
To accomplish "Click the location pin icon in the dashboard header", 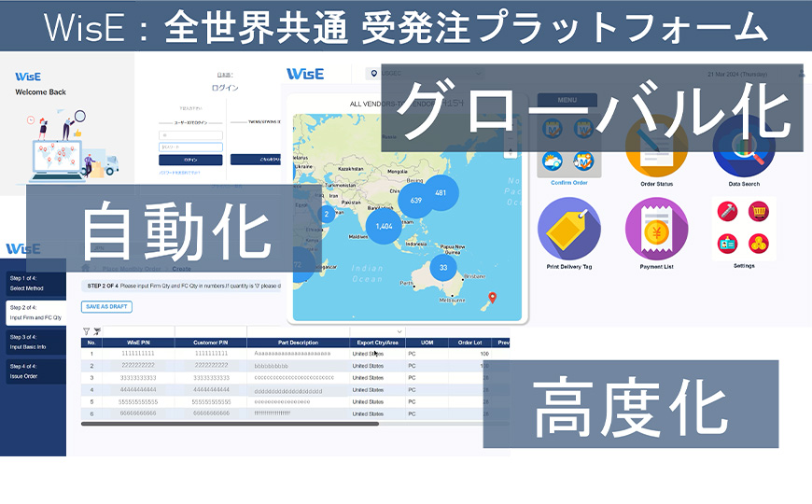I will pos(374,74).
